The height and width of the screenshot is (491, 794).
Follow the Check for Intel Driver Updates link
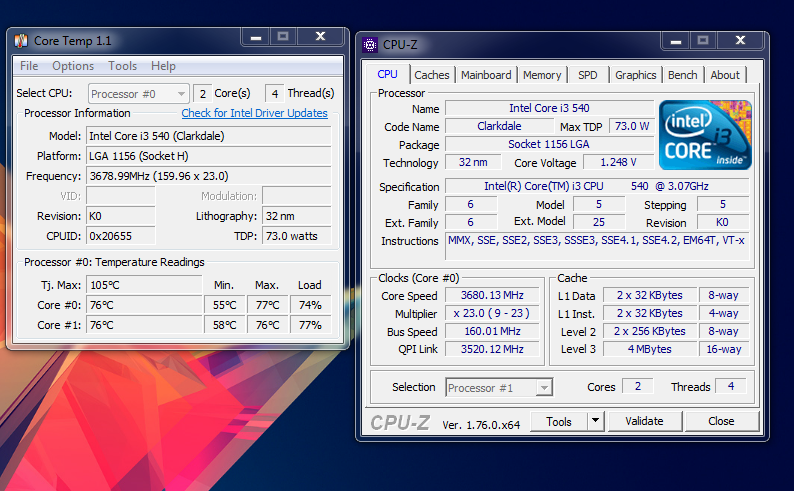[254, 113]
